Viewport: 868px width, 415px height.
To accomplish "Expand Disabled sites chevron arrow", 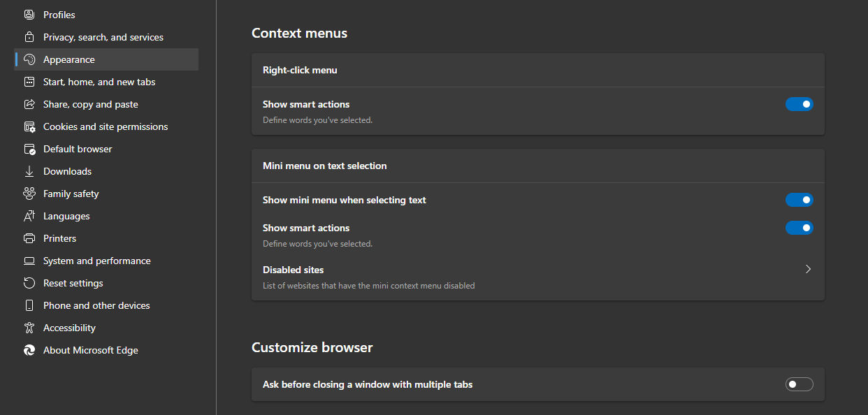I will click(x=808, y=269).
